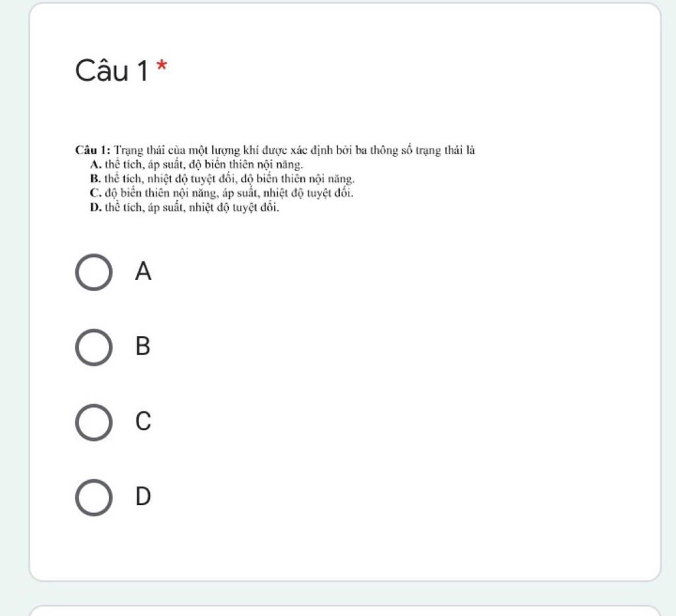Mark answer D radio button
The width and height of the screenshot is (676, 616).
click(94, 497)
